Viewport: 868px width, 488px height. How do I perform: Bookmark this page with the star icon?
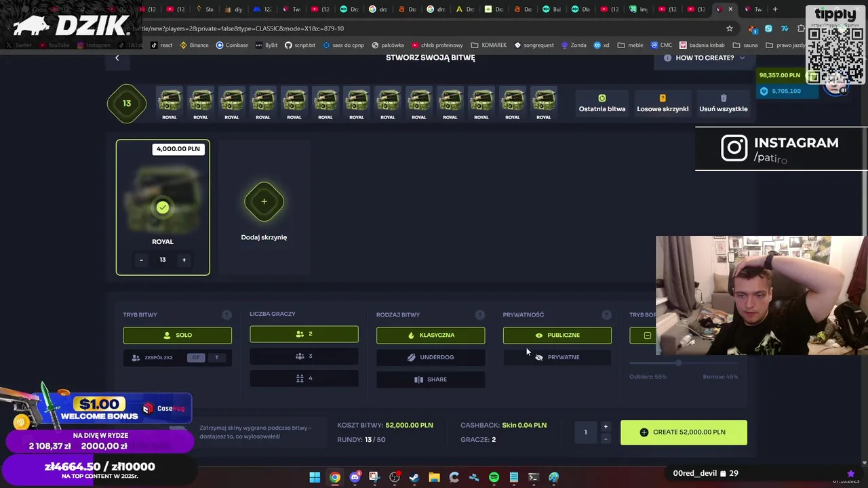point(730,28)
